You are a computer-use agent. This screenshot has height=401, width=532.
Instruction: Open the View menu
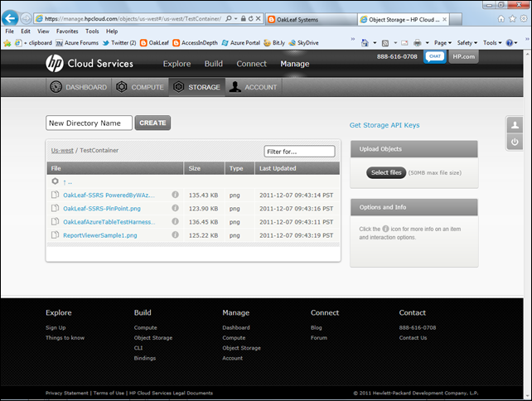coord(43,31)
